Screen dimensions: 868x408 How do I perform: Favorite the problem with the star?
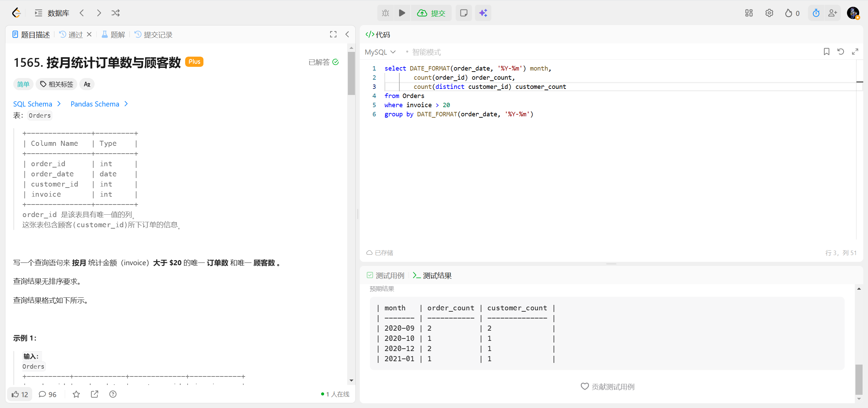point(76,394)
